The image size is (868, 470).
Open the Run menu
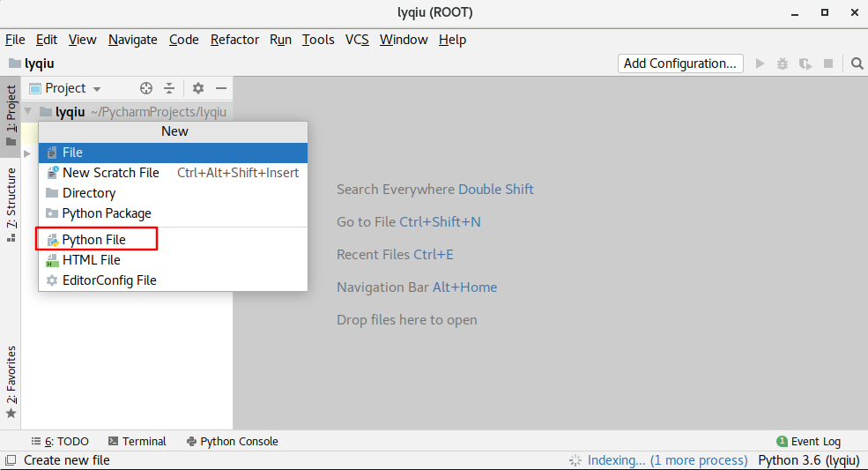pyautogui.click(x=280, y=40)
